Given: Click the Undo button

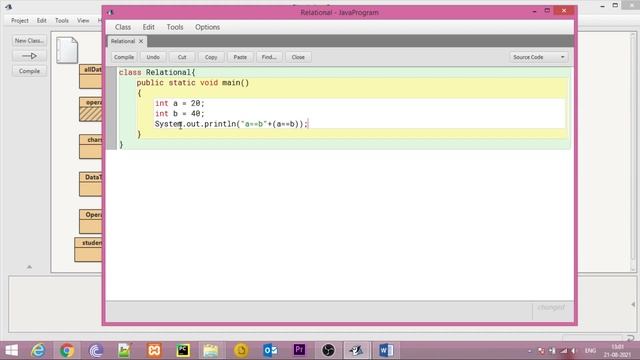Looking at the screenshot, I should (x=153, y=57).
